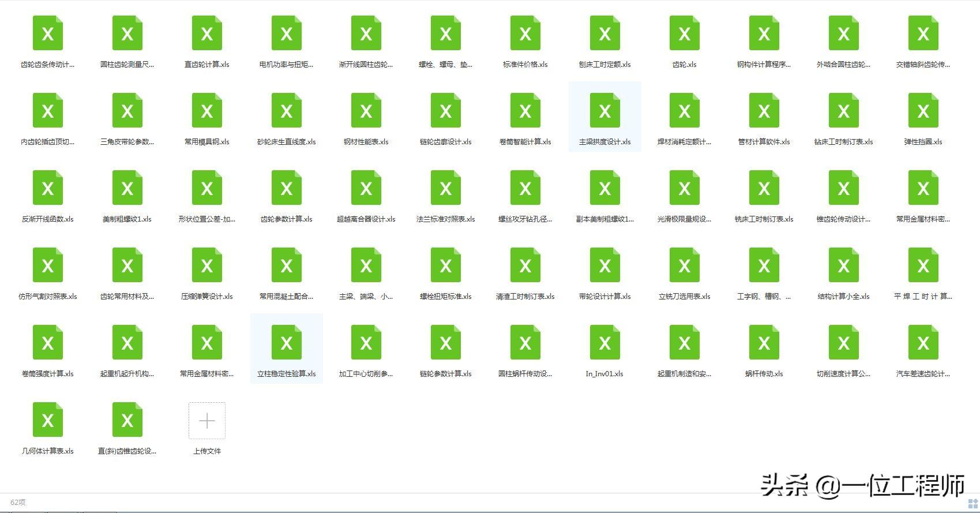Click the file name 螺栓、螺母、垫...
Viewport: 980px width, 513px height.
(x=446, y=65)
